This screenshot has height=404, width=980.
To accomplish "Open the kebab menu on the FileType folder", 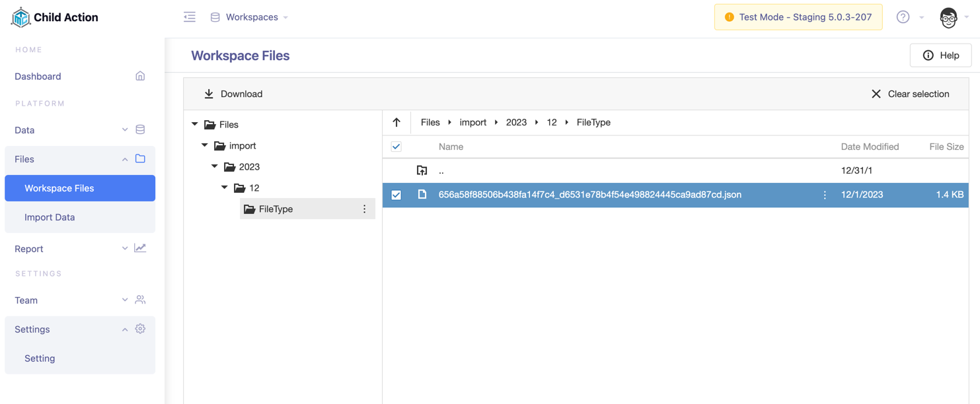I will [x=364, y=209].
